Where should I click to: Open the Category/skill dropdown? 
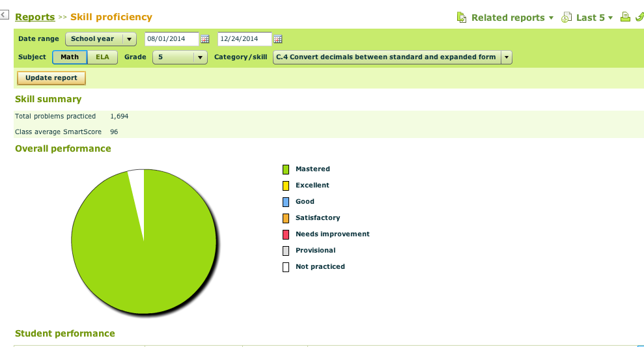(x=392, y=57)
